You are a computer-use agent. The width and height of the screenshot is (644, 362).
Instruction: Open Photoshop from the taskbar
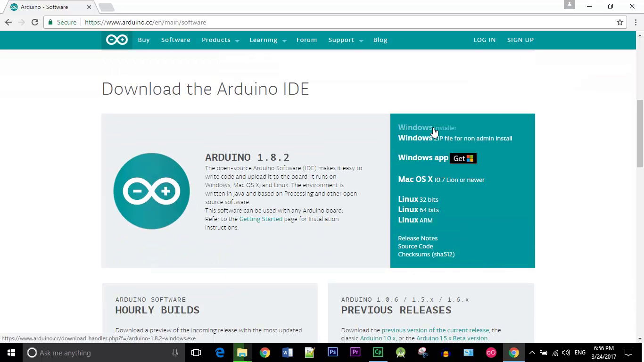click(332, 353)
